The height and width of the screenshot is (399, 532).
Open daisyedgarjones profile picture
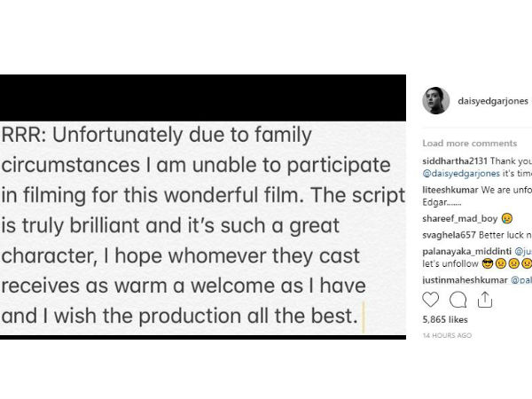click(x=436, y=101)
